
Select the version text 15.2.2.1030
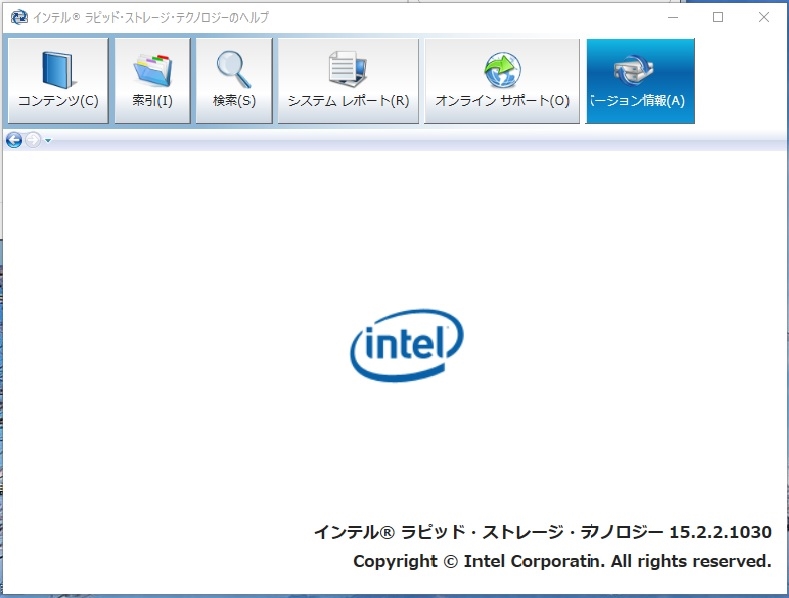tap(720, 532)
